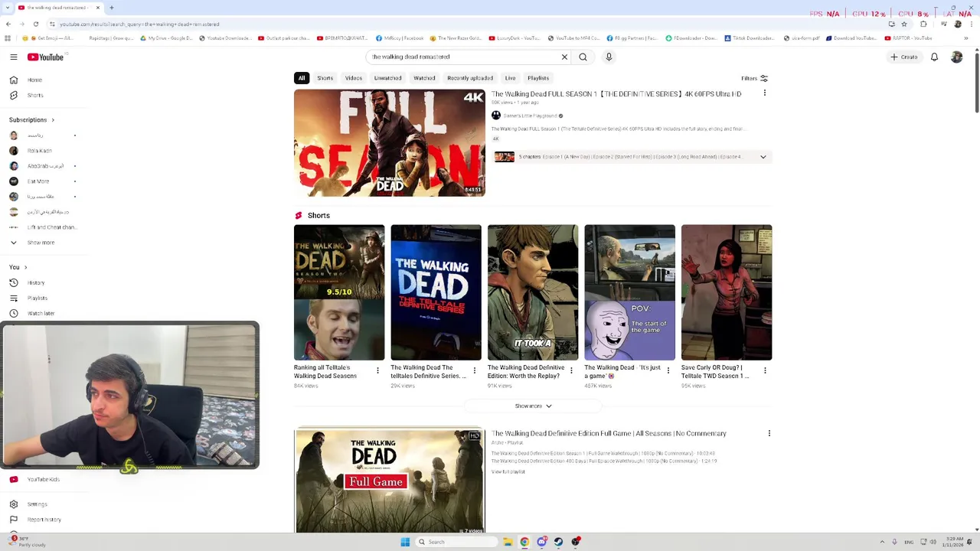Image resolution: width=980 pixels, height=551 pixels.
Task: Select the Unwatched filter chip
Action: coord(387,78)
